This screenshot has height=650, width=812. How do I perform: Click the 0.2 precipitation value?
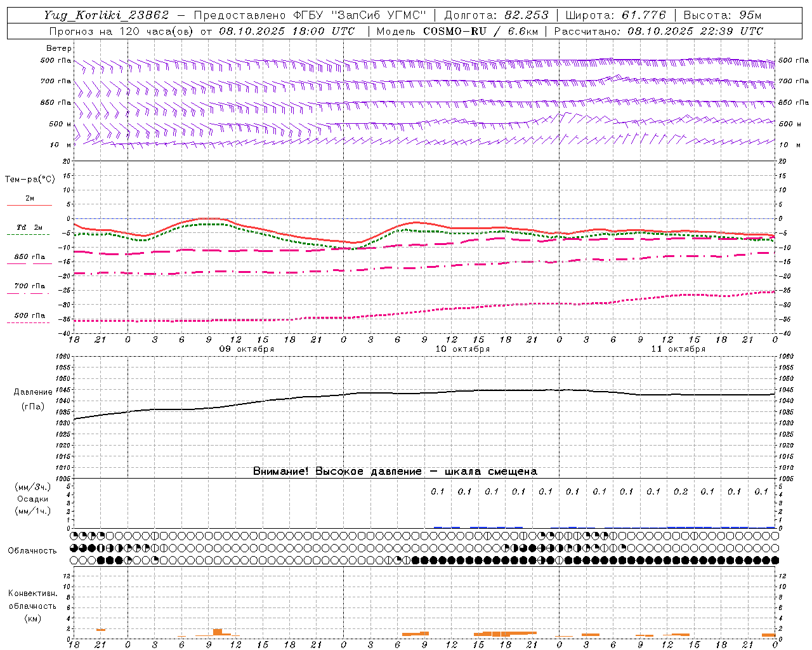pyautogui.click(x=681, y=492)
